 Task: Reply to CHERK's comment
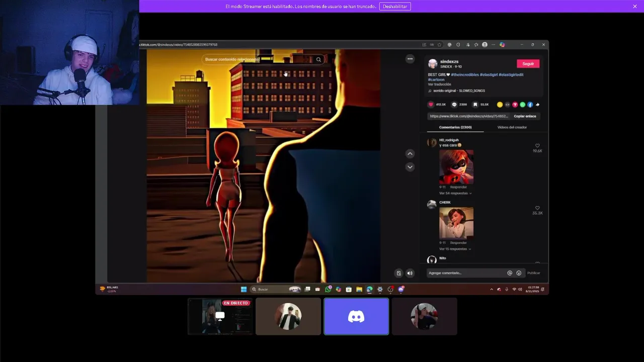[x=458, y=243]
